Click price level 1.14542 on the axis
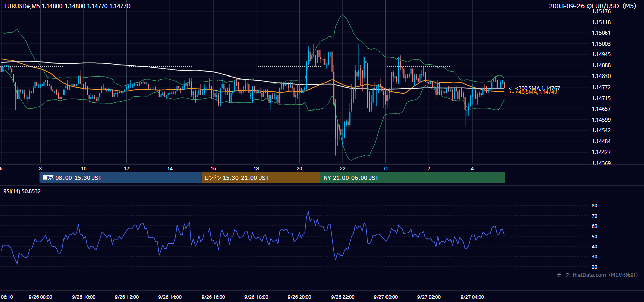This screenshot has height=302, width=644. pos(601,130)
